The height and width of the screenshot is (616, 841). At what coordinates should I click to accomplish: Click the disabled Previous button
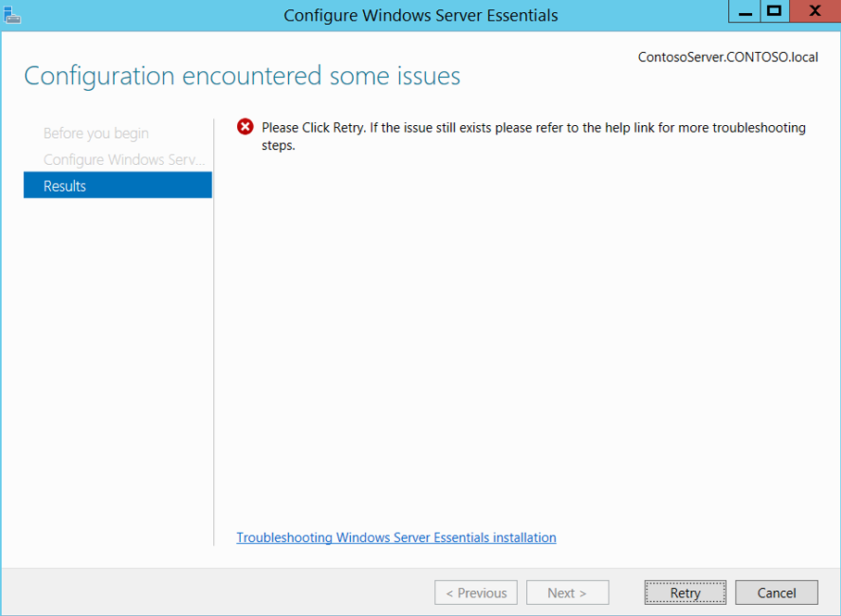click(x=476, y=593)
